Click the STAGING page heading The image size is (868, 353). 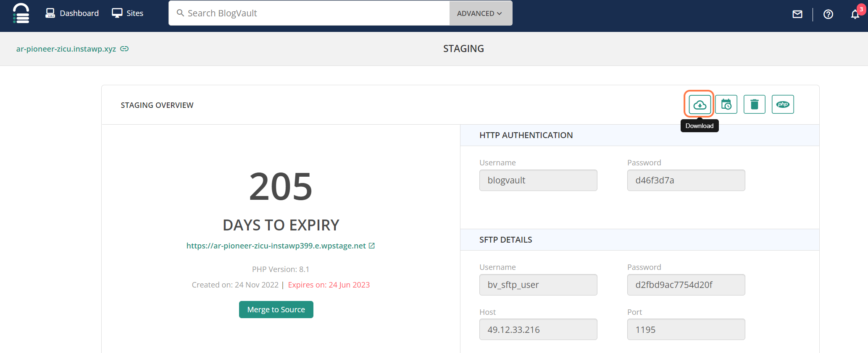463,49
